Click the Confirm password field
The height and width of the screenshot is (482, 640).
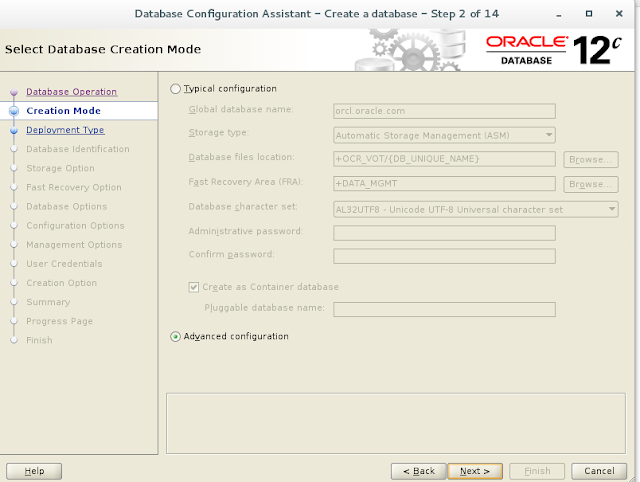point(444,256)
